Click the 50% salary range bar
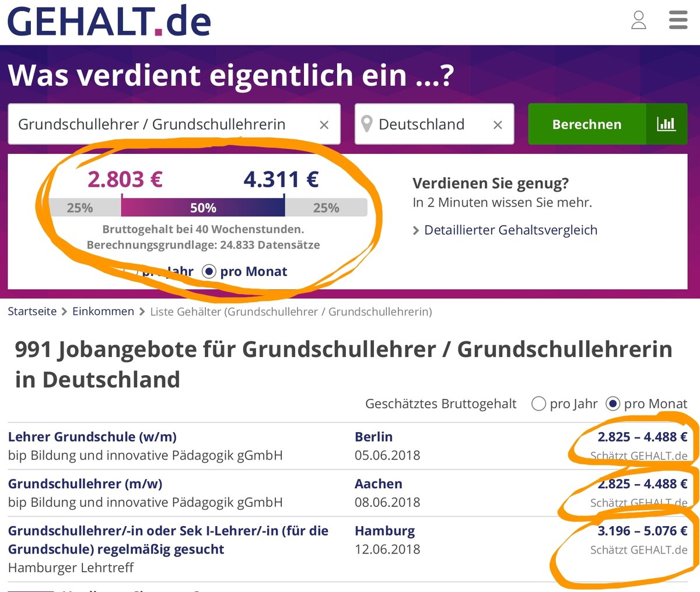 click(x=203, y=208)
